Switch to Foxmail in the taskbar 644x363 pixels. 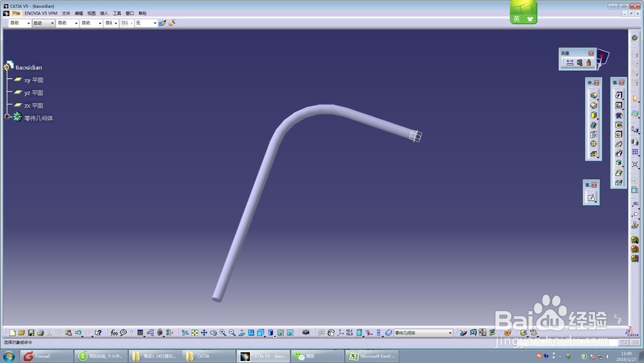(x=46, y=356)
